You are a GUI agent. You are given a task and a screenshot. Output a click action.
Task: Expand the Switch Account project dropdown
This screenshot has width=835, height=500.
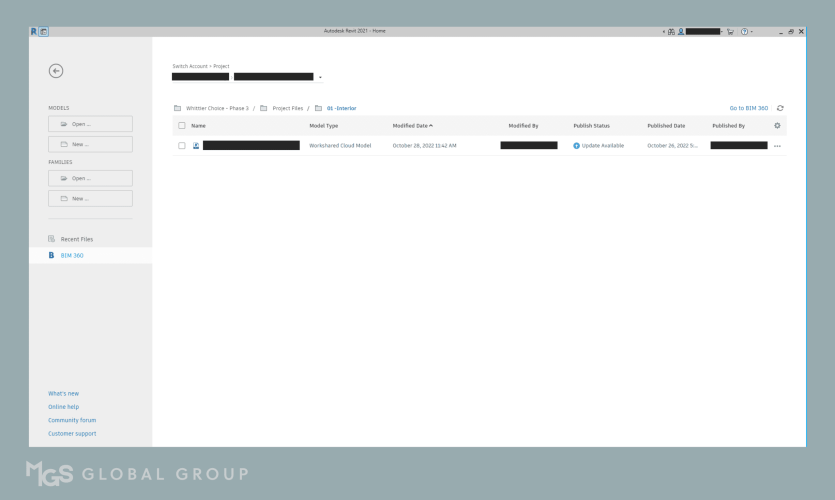(320, 77)
